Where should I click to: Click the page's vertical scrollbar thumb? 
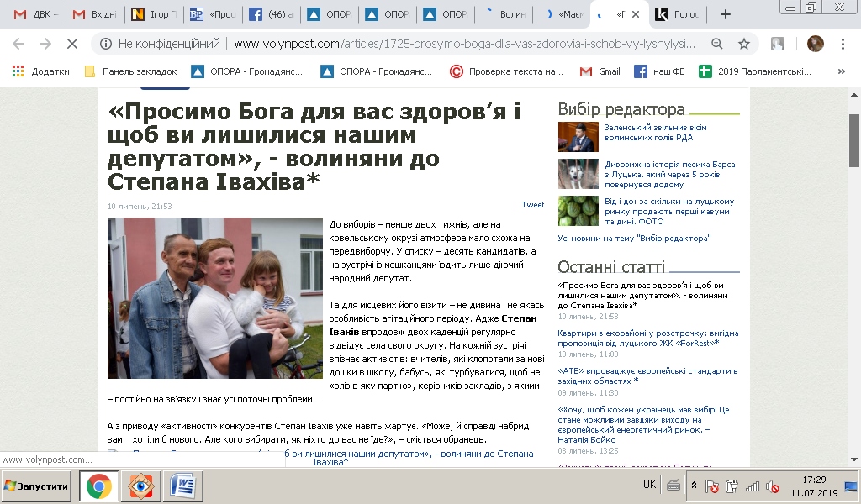pos(854,140)
